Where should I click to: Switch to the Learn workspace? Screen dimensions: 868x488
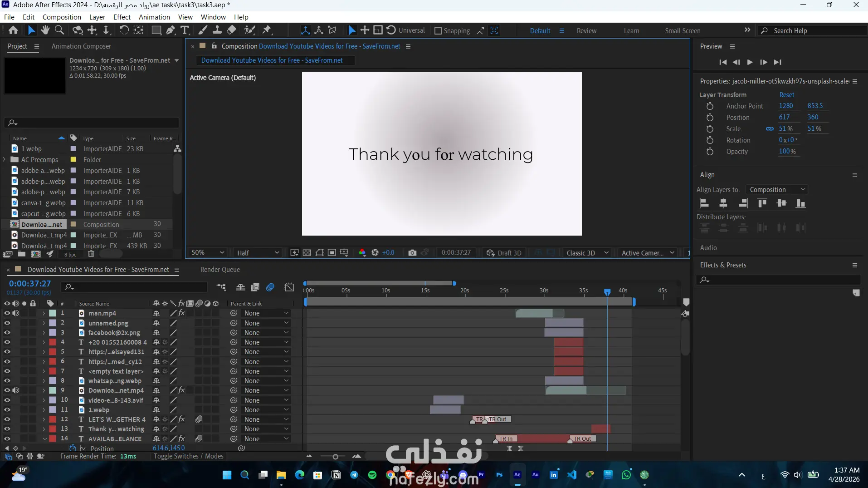tap(631, 31)
